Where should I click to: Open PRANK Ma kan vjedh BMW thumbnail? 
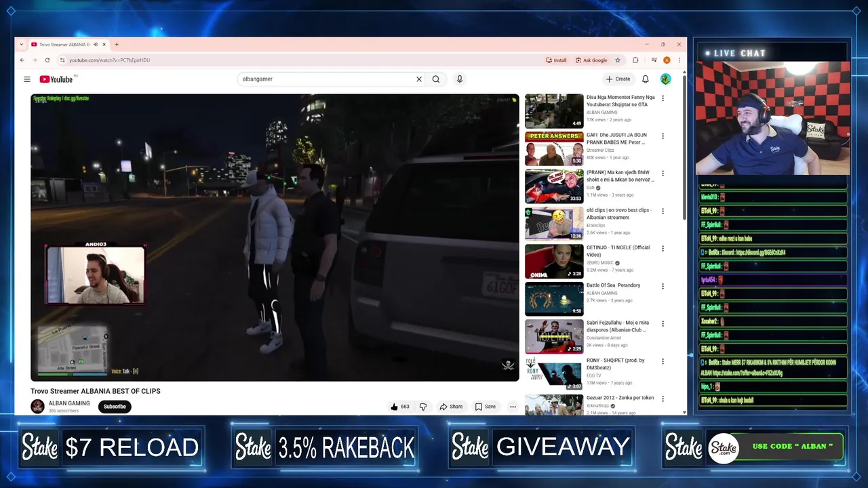554,186
